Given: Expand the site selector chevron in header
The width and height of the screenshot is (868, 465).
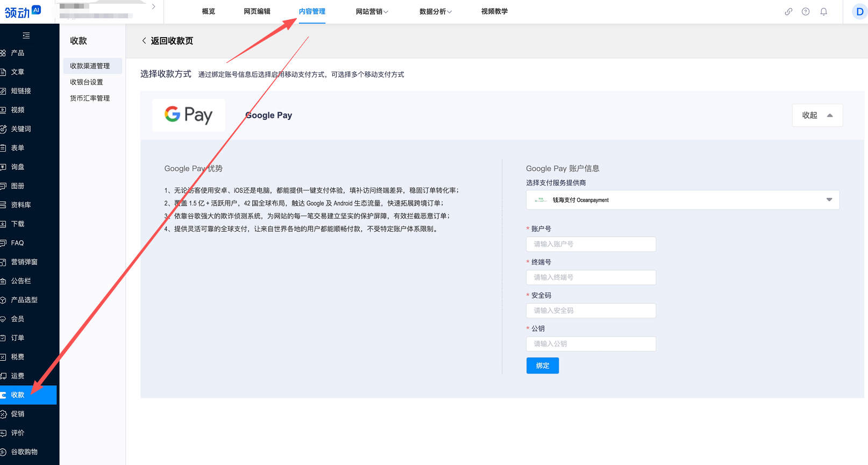Looking at the screenshot, I should click(x=153, y=6).
